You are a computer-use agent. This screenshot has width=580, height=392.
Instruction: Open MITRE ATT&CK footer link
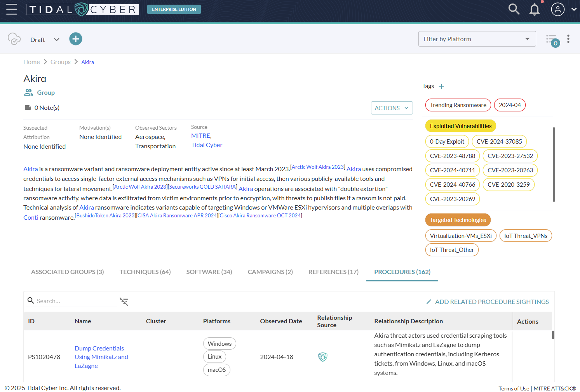555,389
